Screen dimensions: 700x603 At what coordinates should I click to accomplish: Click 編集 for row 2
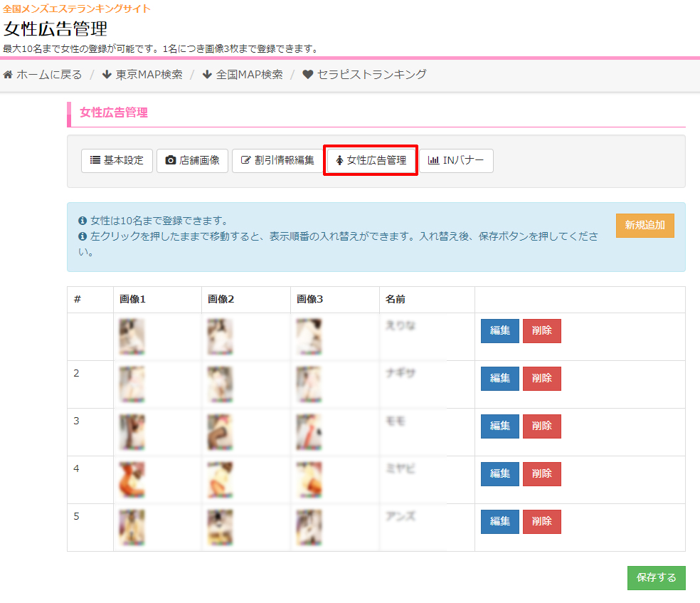(x=500, y=379)
